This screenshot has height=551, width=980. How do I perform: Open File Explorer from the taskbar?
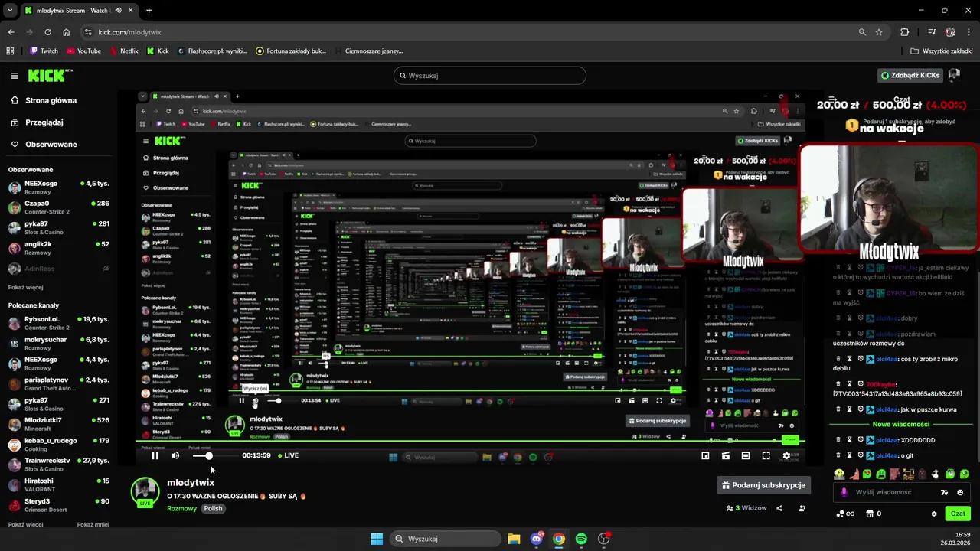pos(514,539)
